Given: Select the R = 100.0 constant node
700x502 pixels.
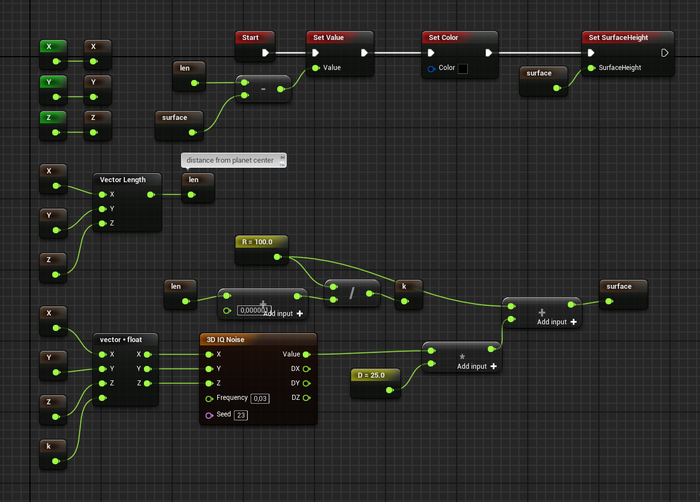Looking at the screenshot, I should [x=261, y=250].
